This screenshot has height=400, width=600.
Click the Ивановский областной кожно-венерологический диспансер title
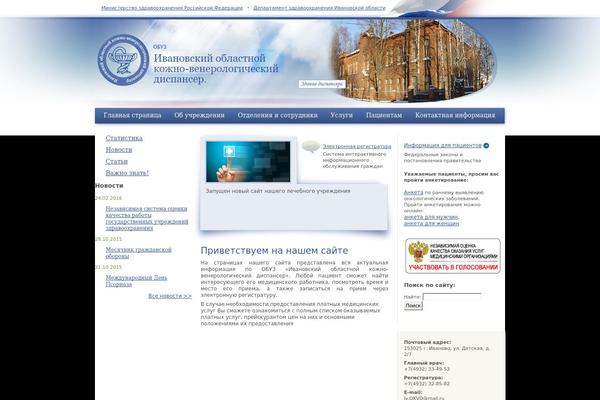216,69
